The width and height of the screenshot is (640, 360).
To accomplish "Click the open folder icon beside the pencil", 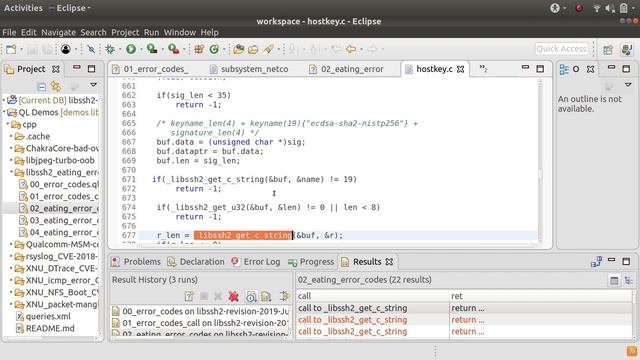I will (253, 49).
